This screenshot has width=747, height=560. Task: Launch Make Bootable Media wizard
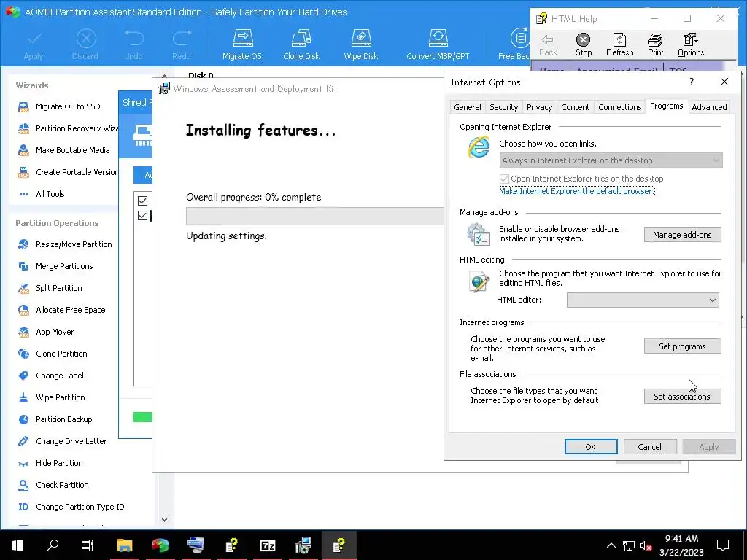tap(63, 150)
